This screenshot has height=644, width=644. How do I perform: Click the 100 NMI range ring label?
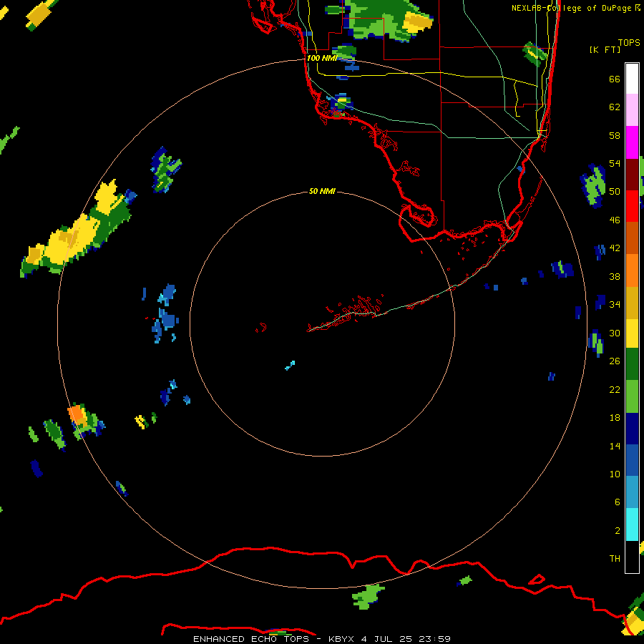[321, 58]
